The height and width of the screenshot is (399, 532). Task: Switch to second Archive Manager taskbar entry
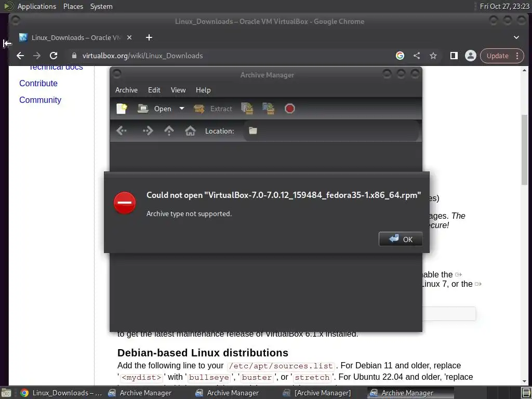227,393
